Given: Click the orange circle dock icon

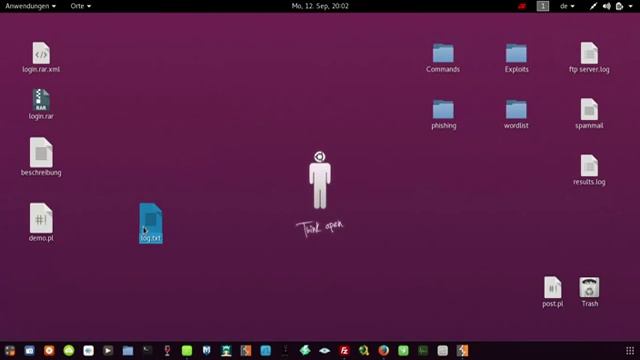Looking at the screenshot, I should pos(49,351).
